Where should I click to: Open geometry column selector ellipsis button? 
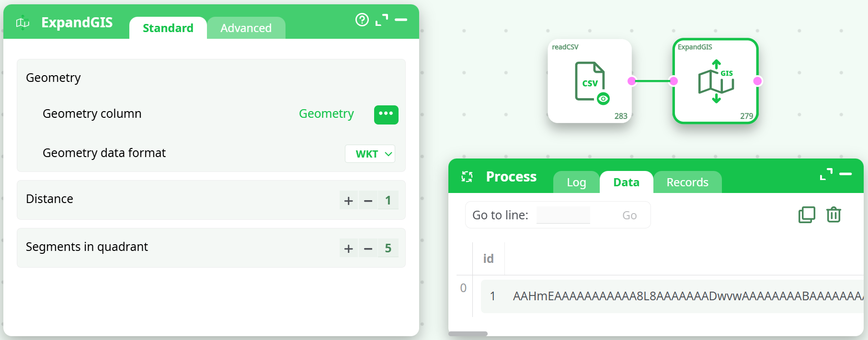point(386,114)
